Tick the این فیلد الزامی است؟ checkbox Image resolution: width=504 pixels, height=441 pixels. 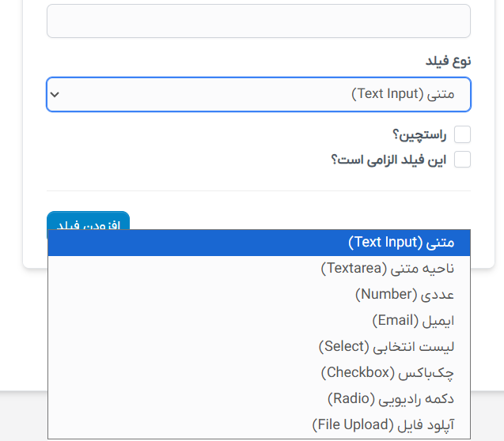tap(462, 160)
